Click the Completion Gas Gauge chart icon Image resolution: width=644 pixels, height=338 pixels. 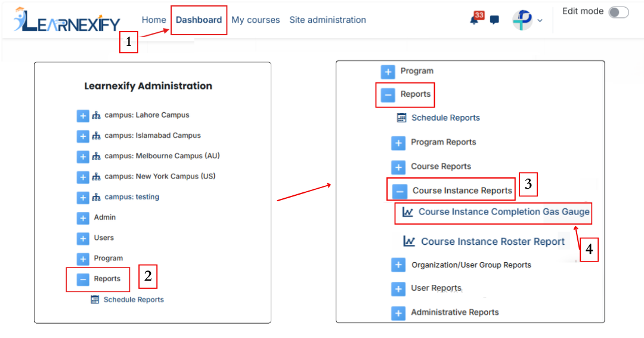click(407, 212)
